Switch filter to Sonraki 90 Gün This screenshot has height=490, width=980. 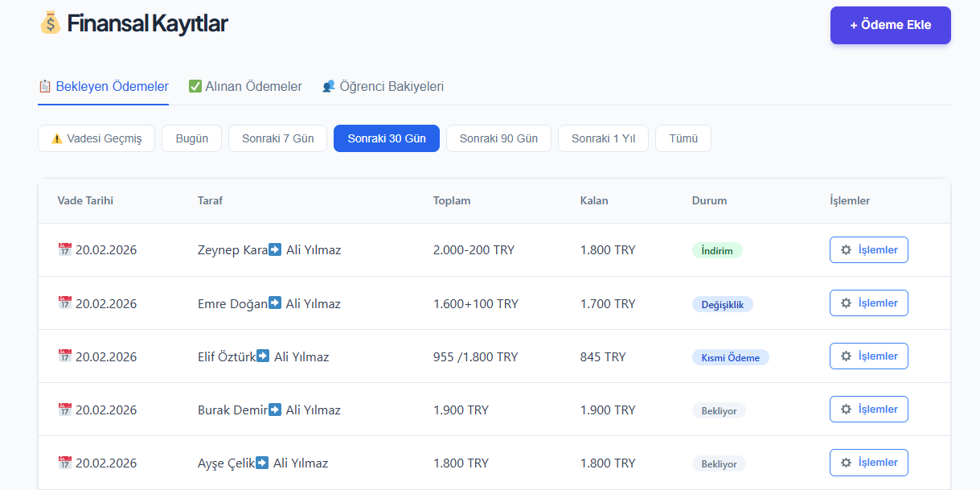pyautogui.click(x=498, y=138)
